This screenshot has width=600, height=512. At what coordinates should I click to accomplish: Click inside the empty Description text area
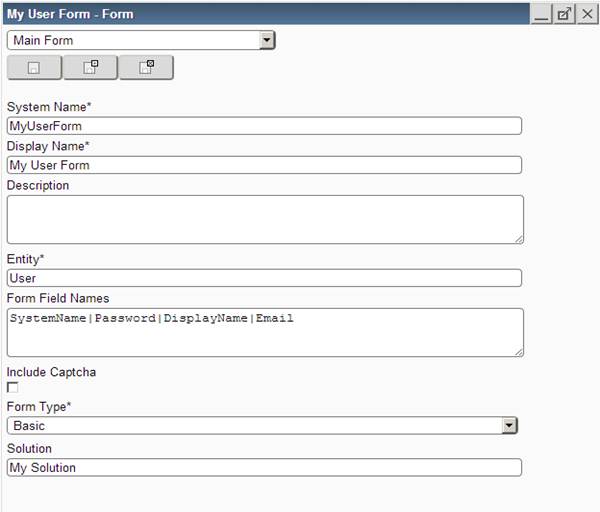pos(264,219)
